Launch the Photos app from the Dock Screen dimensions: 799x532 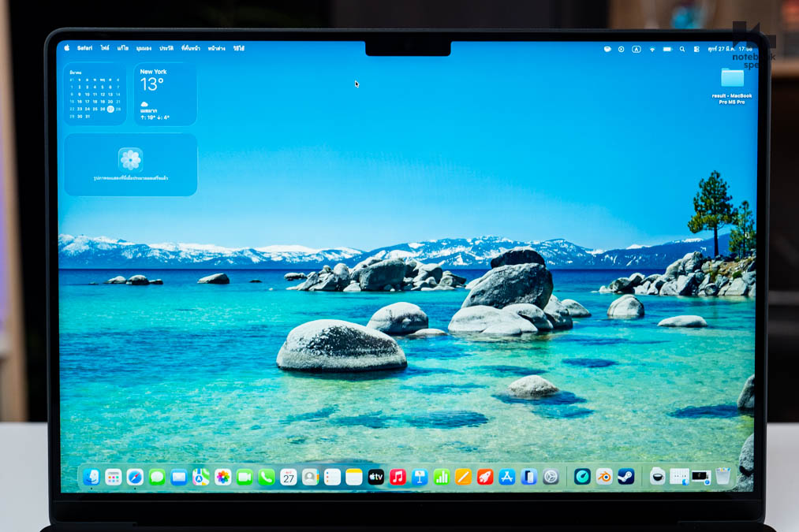[x=222, y=477]
